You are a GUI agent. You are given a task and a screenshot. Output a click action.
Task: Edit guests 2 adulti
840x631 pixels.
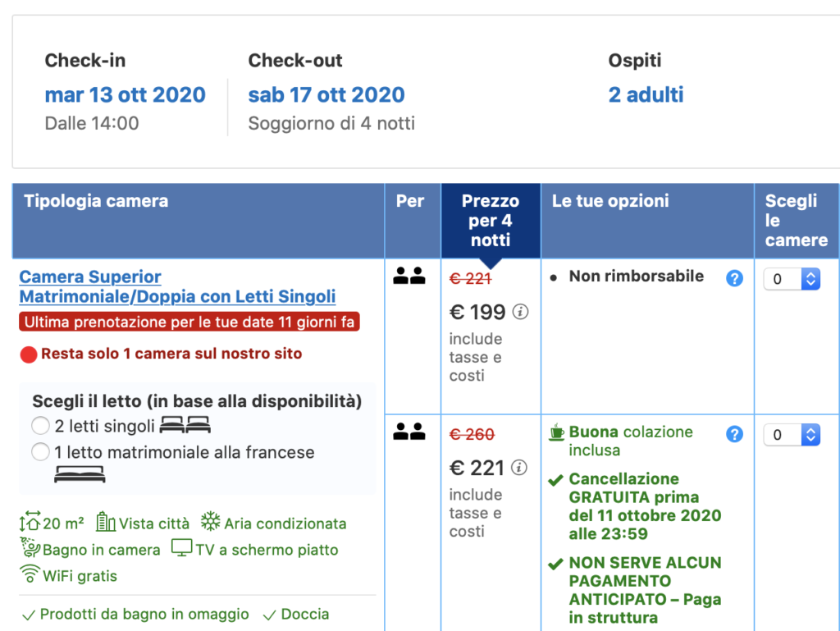click(646, 94)
